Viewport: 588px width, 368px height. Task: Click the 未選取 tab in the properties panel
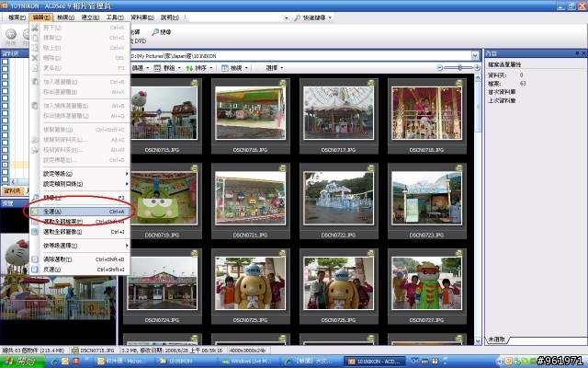(x=497, y=339)
